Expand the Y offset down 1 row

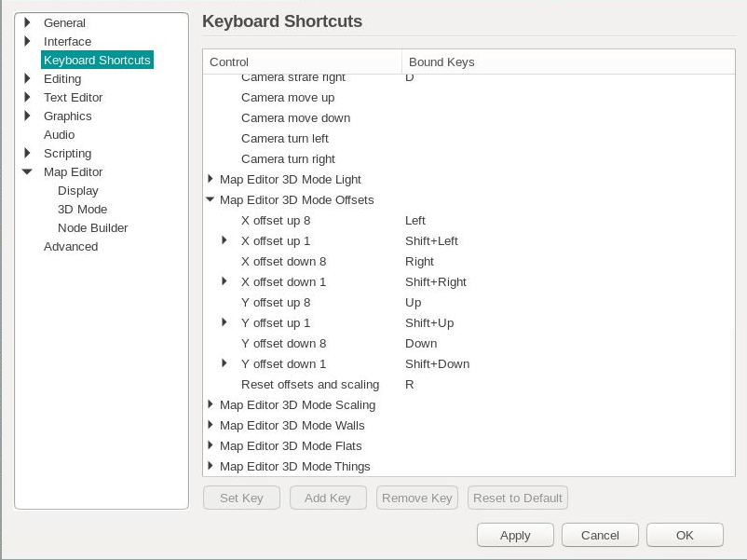point(224,363)
